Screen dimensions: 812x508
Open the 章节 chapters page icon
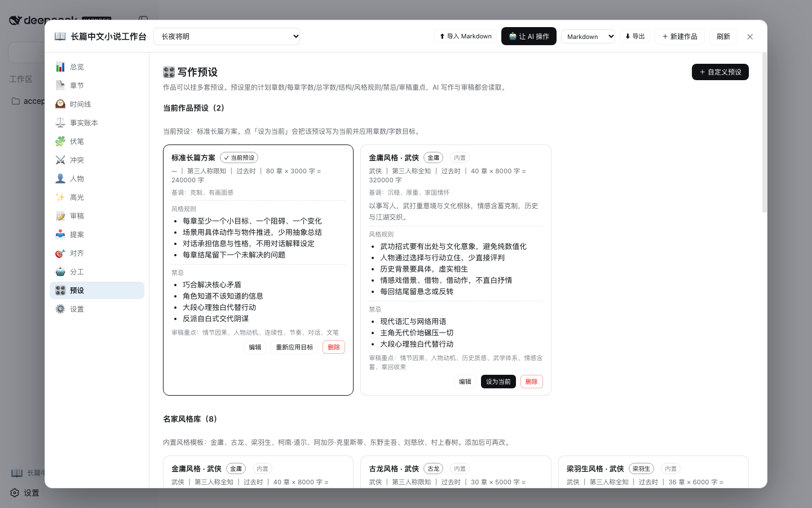pos(60,85)
